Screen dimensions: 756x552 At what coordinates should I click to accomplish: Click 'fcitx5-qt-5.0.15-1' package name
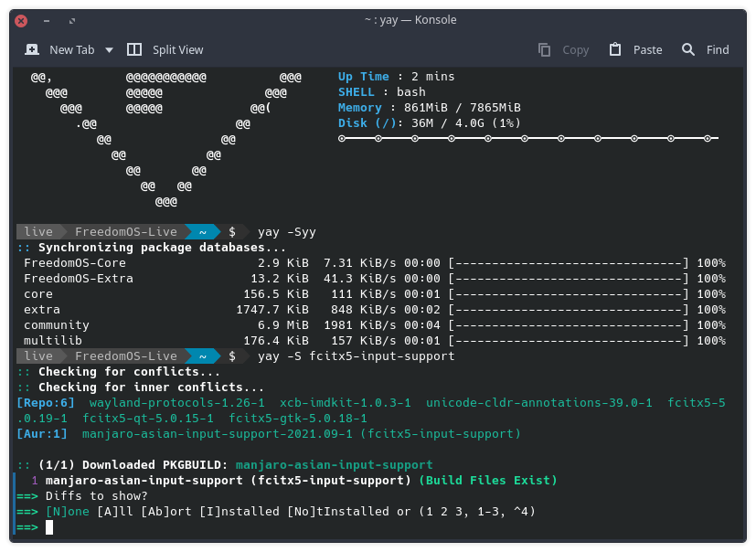(148, 419)
